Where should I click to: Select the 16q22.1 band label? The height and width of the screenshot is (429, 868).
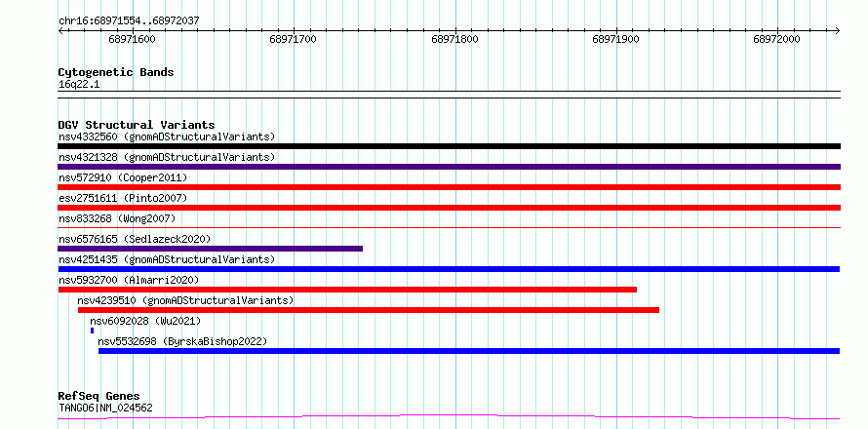[79, 85]
